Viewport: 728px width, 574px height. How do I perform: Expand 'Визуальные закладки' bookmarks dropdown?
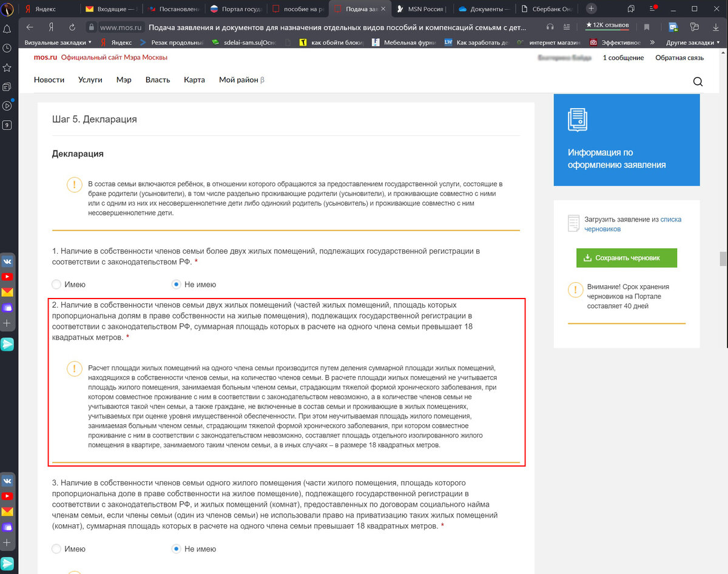point(58,42)
